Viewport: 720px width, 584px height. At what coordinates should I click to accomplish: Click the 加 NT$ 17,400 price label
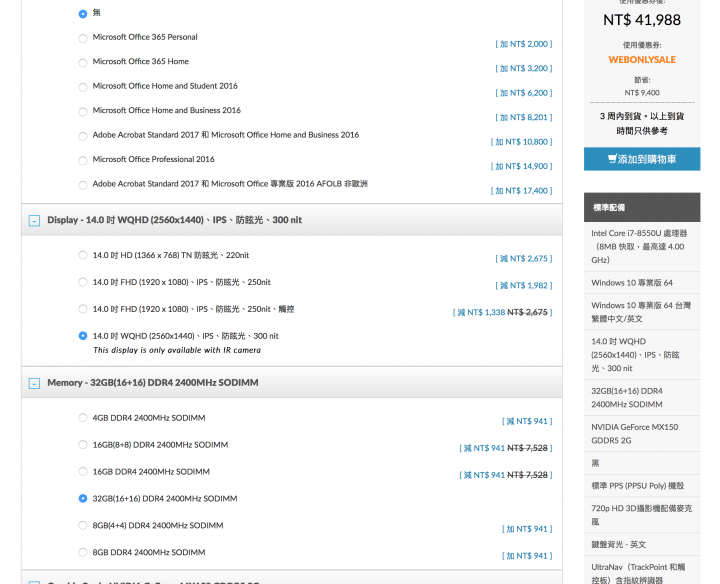pos(521,191)
